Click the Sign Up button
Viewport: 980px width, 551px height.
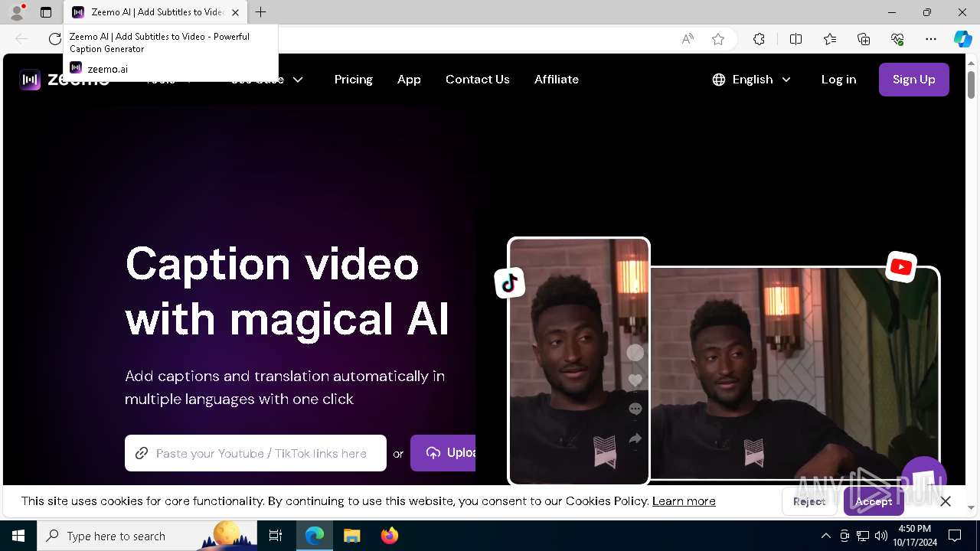pyautogui.click(x=913, y=80)
